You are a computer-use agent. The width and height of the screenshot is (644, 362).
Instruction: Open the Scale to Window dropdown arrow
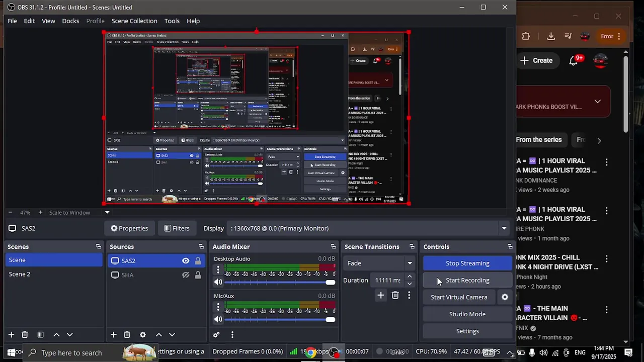point(107,213)
